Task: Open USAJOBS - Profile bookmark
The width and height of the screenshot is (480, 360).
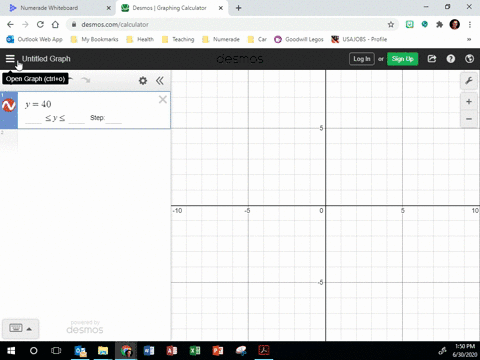Action: pos(359,39)
